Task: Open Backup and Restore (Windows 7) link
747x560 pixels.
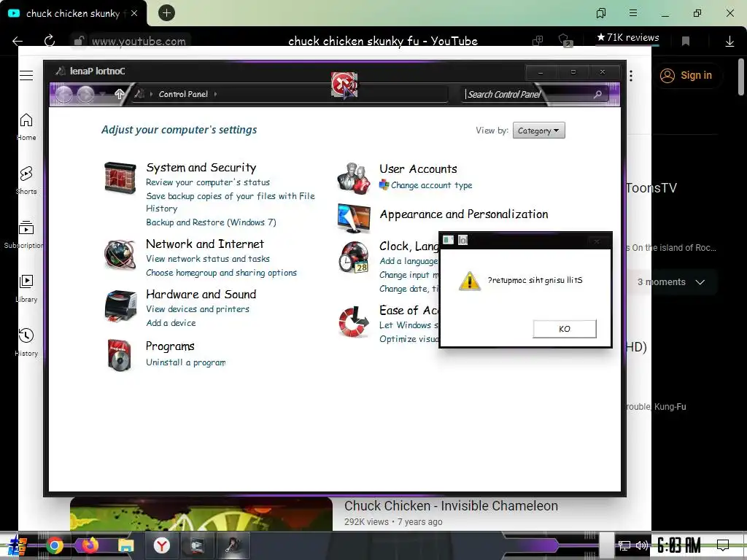Action: tap(211, 222)
